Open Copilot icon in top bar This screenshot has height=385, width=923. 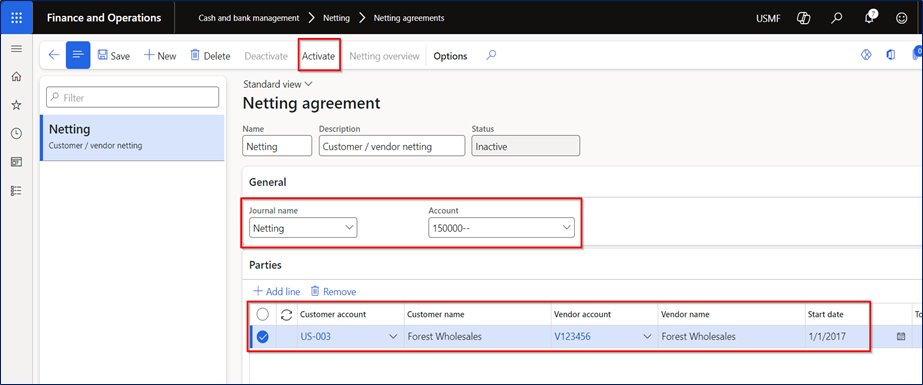coord(804,18)
